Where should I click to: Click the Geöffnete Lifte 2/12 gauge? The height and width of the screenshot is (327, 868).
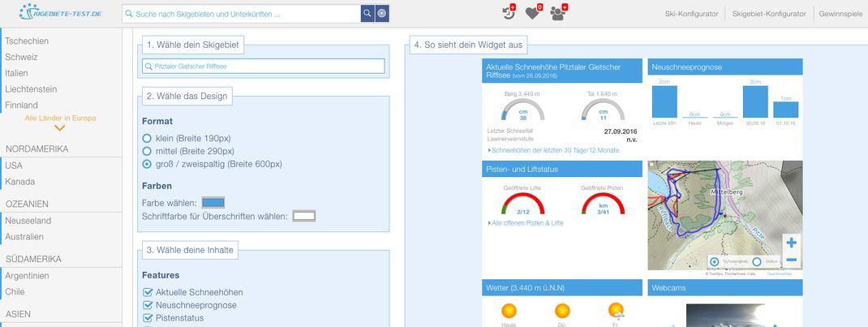click(x=522, y=204)
